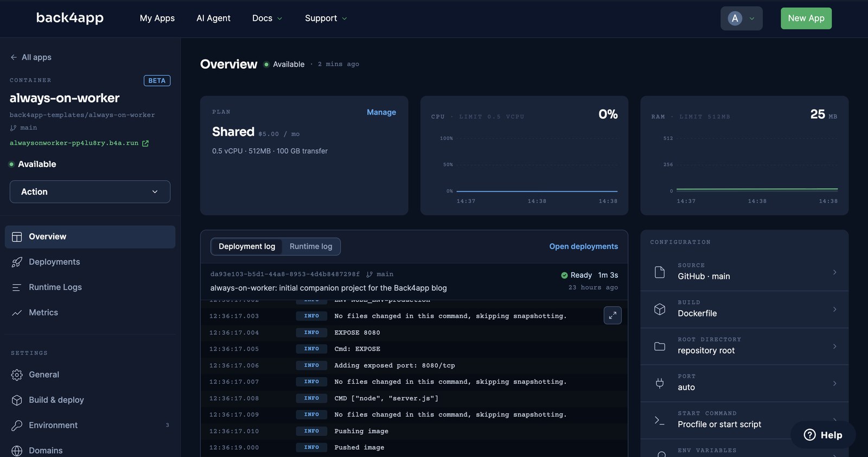This screenshot has height=457, width=868.
Task: Click the back4app logo
Action: [70, 18]
